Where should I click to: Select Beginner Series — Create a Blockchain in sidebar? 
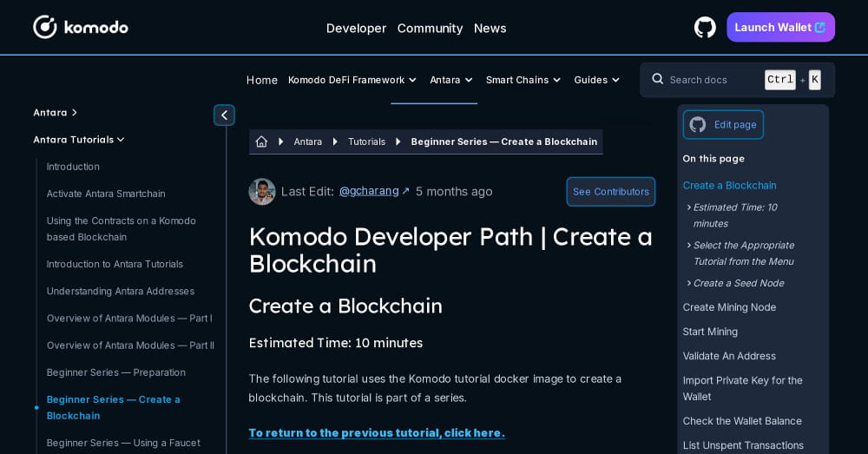[114, 407]
